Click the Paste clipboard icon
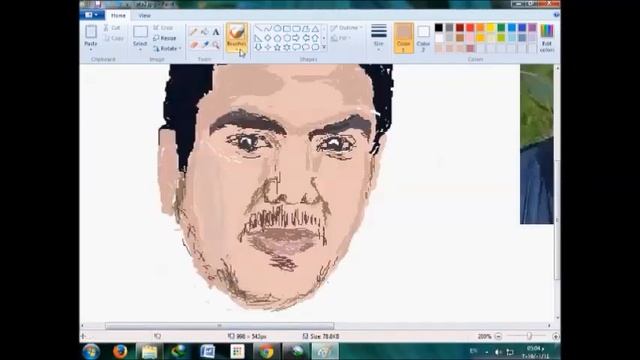This screenshot has height=360, width=640. (91, 32)
